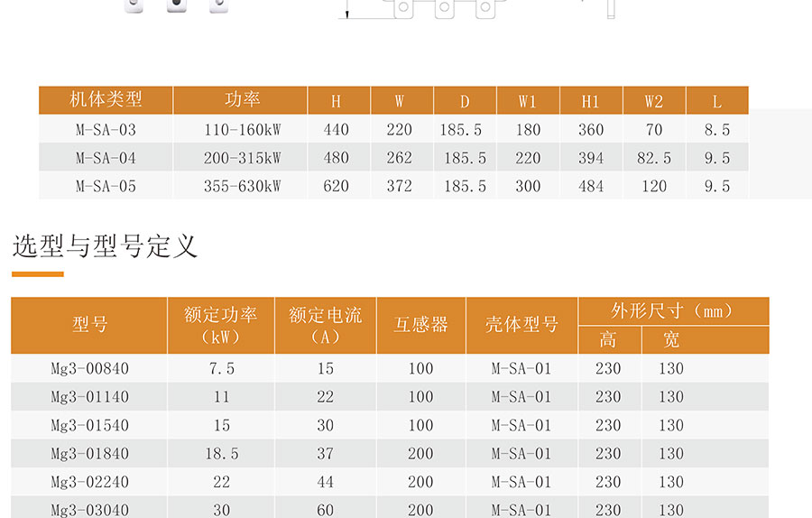Screen dimensions: 812x518
Task: Click the 互感器 column header
Action: point(421,325)
